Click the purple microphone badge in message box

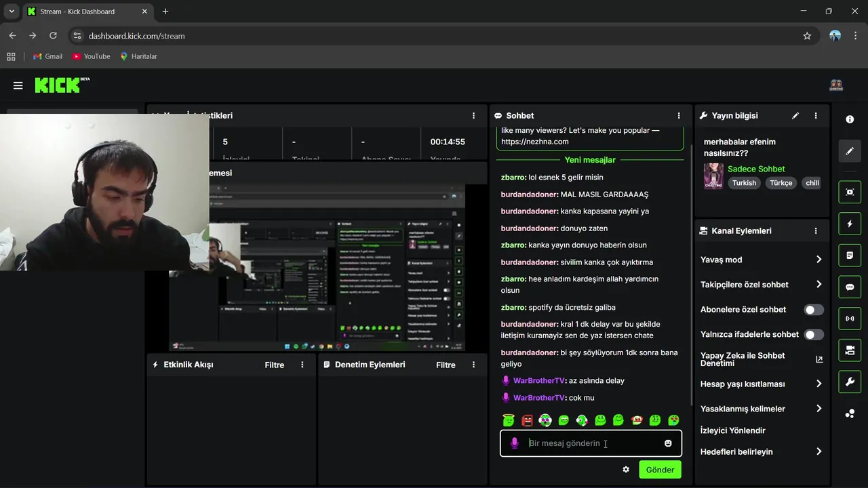click(515, 443)
